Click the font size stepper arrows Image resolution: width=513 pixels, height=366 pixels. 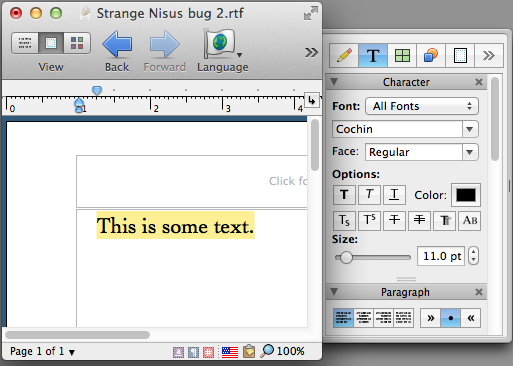(473, 256)
